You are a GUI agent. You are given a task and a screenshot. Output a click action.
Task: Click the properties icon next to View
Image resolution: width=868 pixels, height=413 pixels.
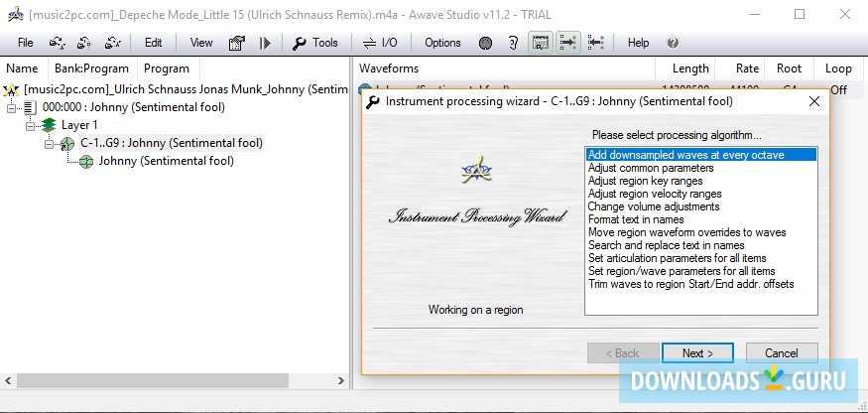click(x=237, y=43)
